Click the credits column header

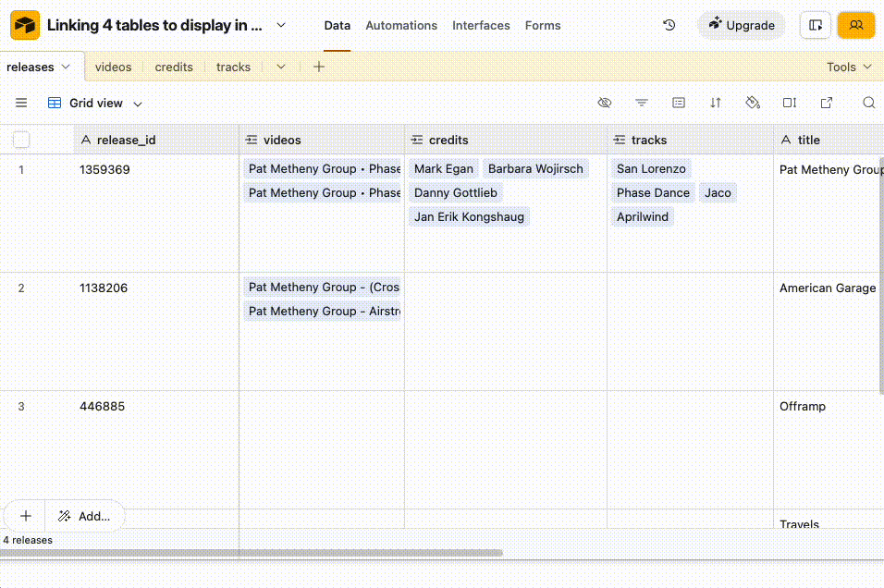(x=506, y=140)
